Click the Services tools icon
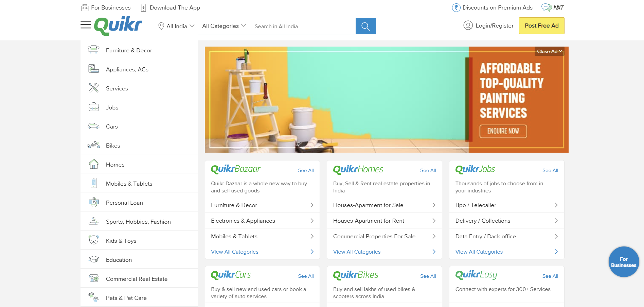Image resolution: width=644 pixels, height=307 pixels. click(x=93, y=88)
